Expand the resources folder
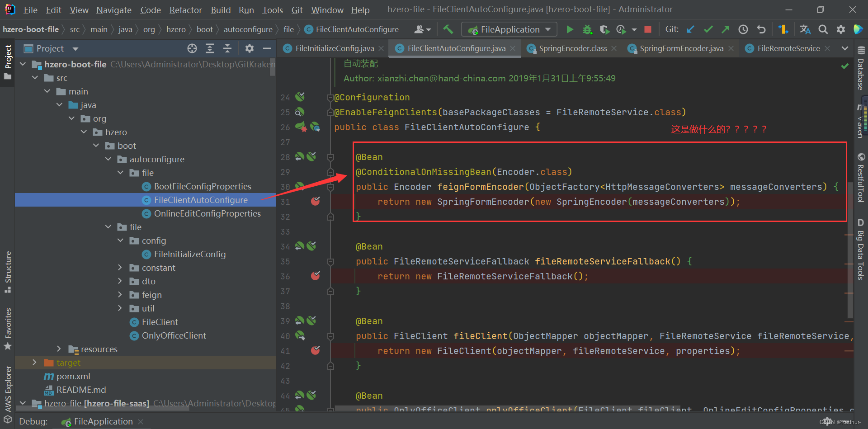 pyautogui.click(x=59, y=349)
